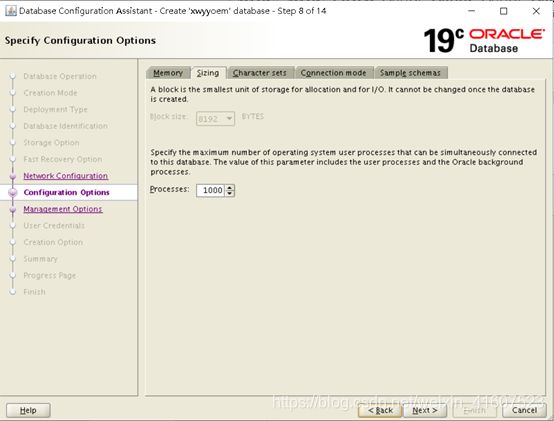Increase Processes with up spinner arrow
This screenshot has height=421, width=554.
[230, 188]
